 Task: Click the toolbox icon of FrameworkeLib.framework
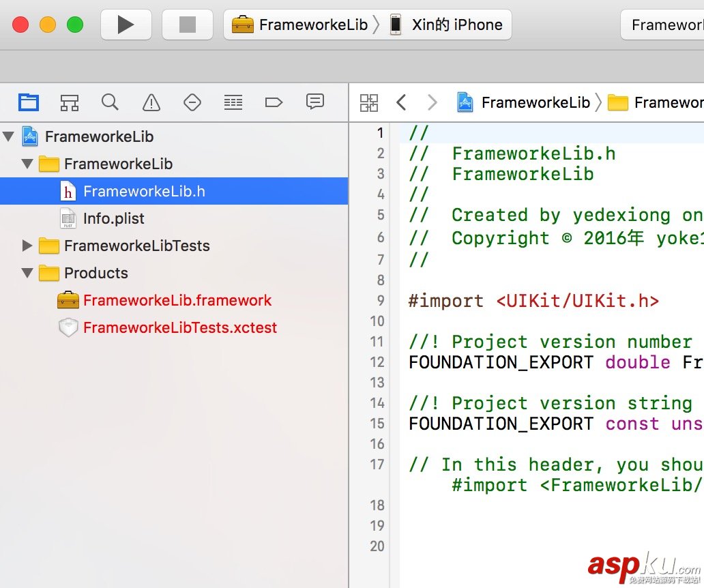pos(68,300)
